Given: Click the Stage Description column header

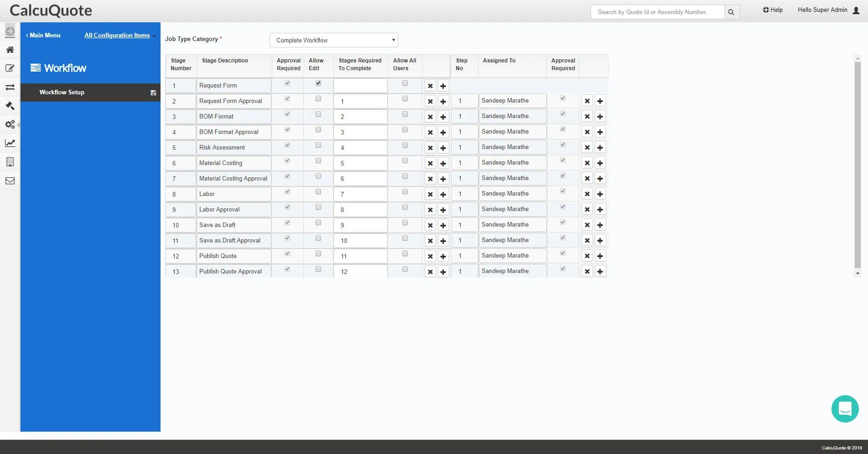Looking at the screenshot, I should tap(225, 61).
